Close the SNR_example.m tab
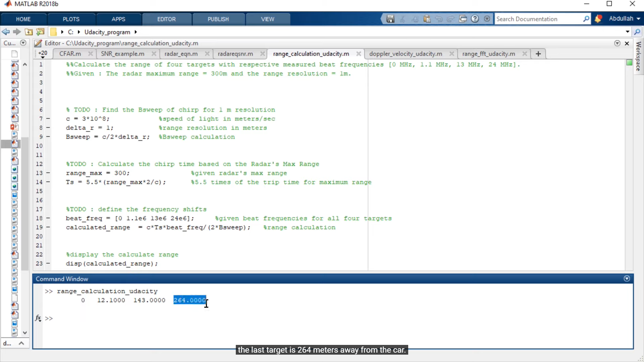 (154, 54)
